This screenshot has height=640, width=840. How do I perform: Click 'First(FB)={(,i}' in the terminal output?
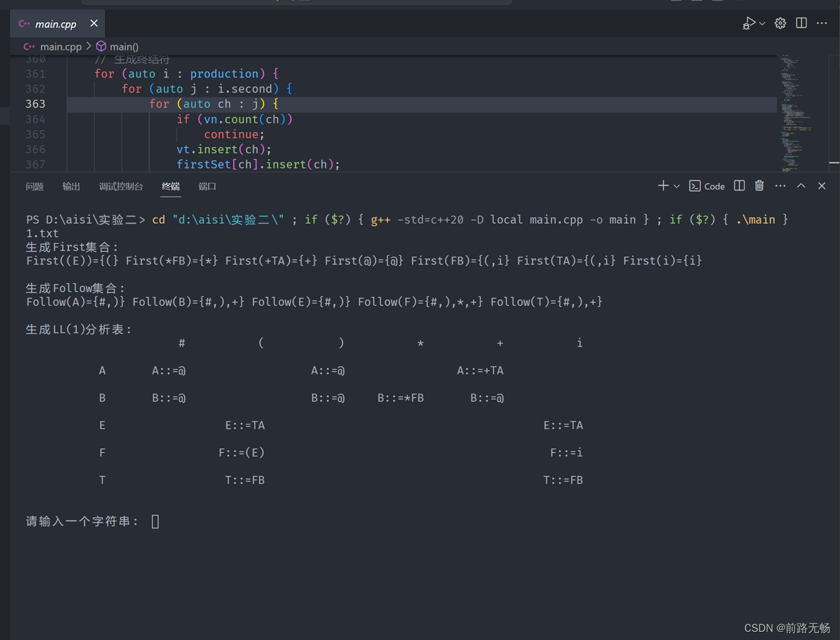(460, 260)
